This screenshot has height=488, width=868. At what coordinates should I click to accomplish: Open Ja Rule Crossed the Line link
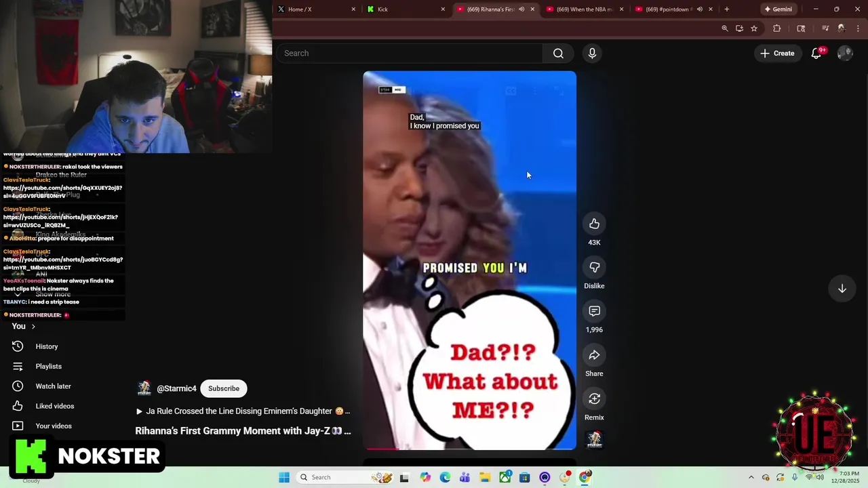click(x=243, y=411)
